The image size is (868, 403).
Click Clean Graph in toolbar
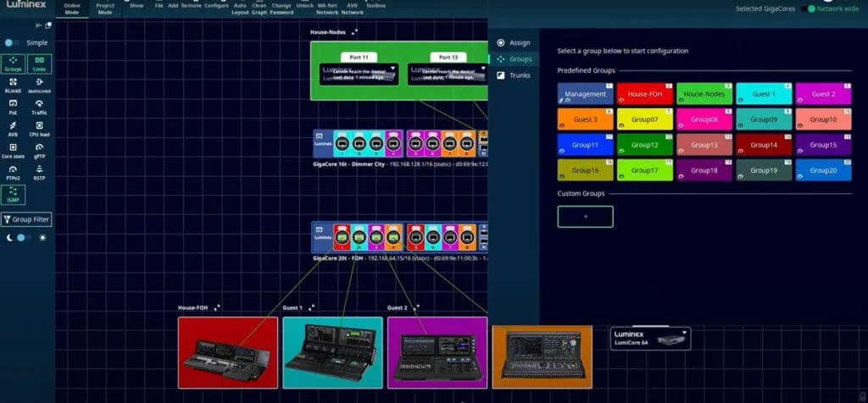point(259,8)
